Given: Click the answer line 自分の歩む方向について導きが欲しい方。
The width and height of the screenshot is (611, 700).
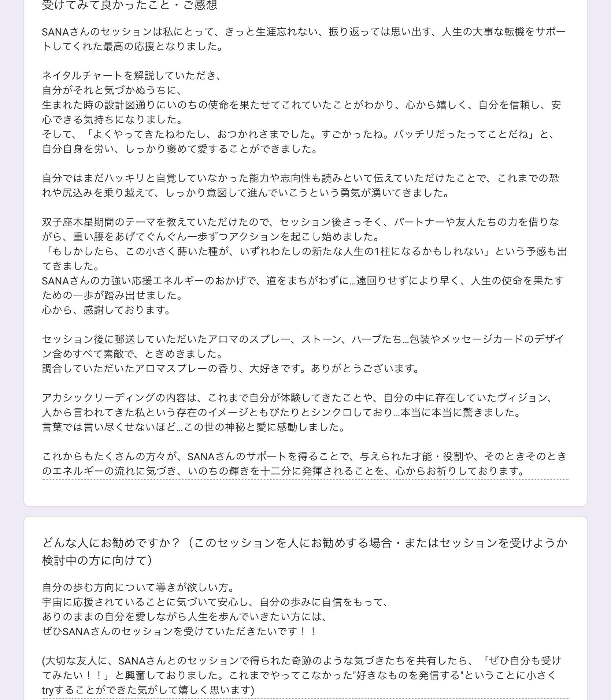Looking at the screenshot, I should pos(138,588).
